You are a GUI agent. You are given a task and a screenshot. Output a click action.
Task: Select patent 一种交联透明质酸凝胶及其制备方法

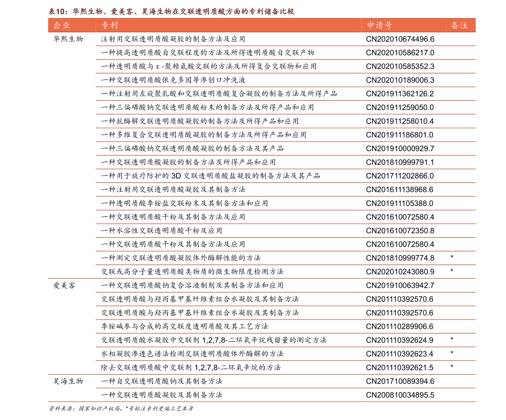click(162, 395)
